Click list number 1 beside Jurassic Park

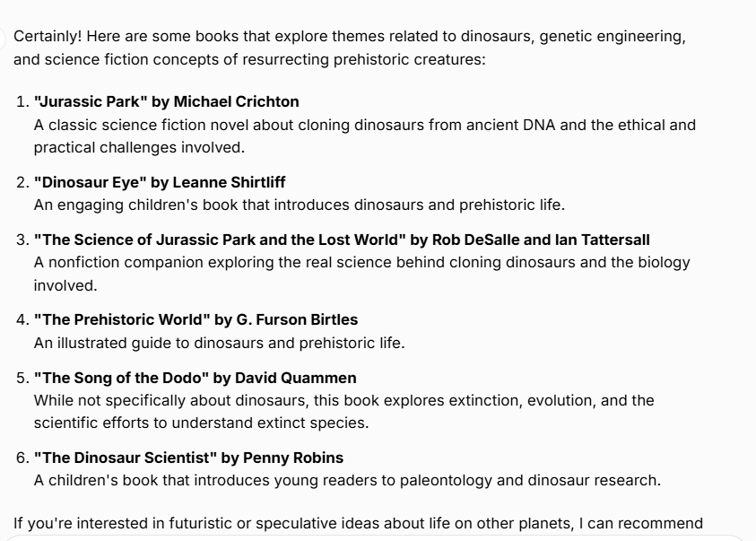tap(22, 101)
